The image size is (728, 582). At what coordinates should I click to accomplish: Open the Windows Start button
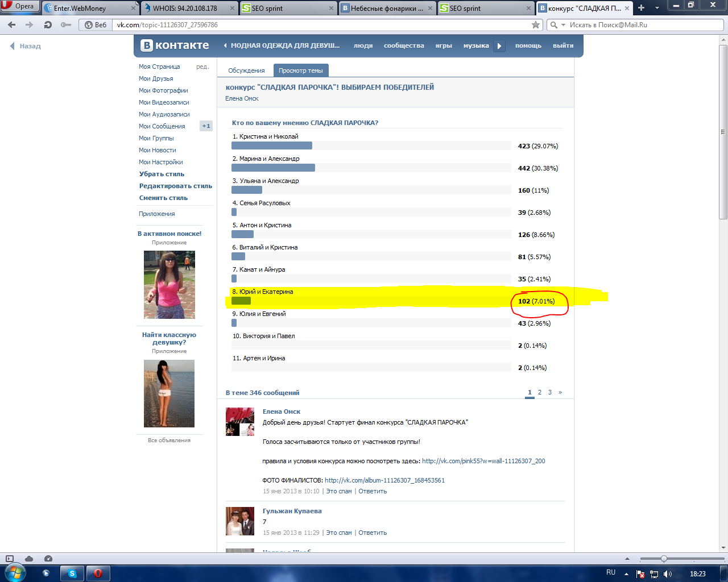coord(15,573)
